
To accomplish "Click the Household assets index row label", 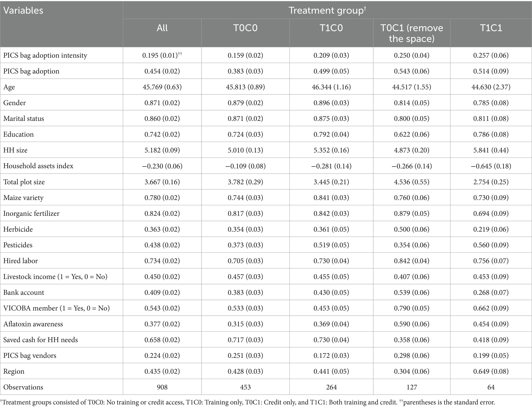I will click(x=38, y=166).
